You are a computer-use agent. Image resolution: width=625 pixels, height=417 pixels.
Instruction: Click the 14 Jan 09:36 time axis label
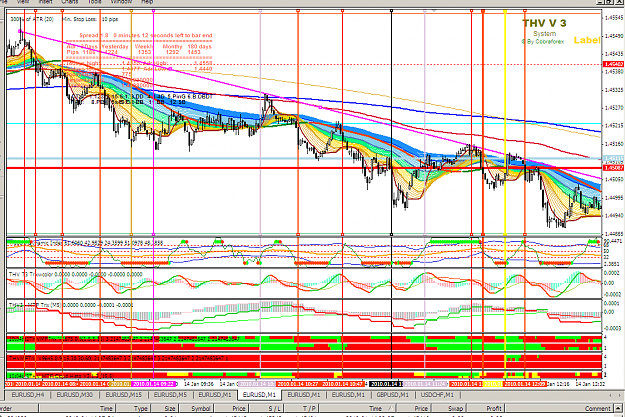click(x=199, y=384)
